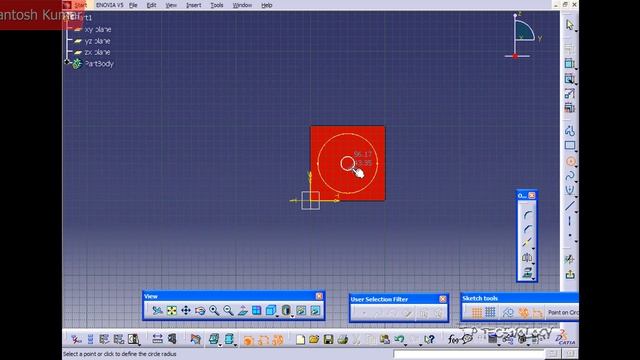Click the multi-view window icon in View toolbar
640x360 pixels.
pos(256,311)
